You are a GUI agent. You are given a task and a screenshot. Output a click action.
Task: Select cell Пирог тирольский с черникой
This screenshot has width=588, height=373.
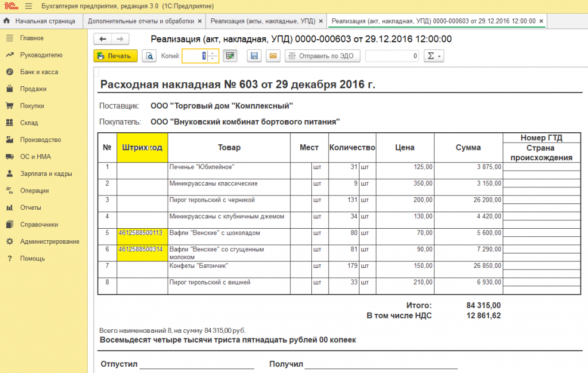click(x=229, y=203)
